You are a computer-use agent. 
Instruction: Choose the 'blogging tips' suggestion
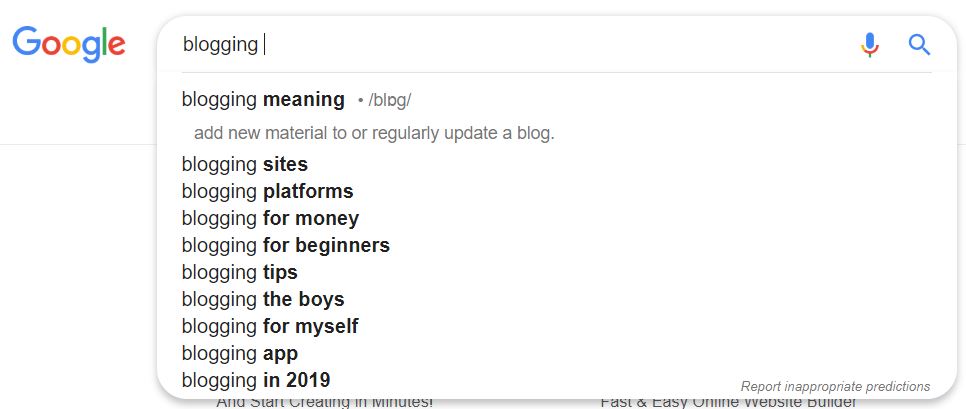click(x=556, y=272)
